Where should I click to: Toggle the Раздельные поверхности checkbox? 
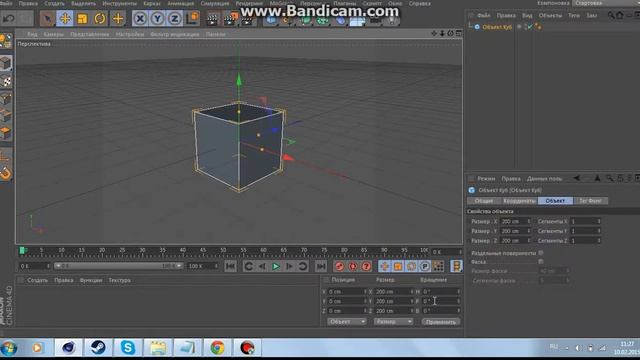(541, 253)
